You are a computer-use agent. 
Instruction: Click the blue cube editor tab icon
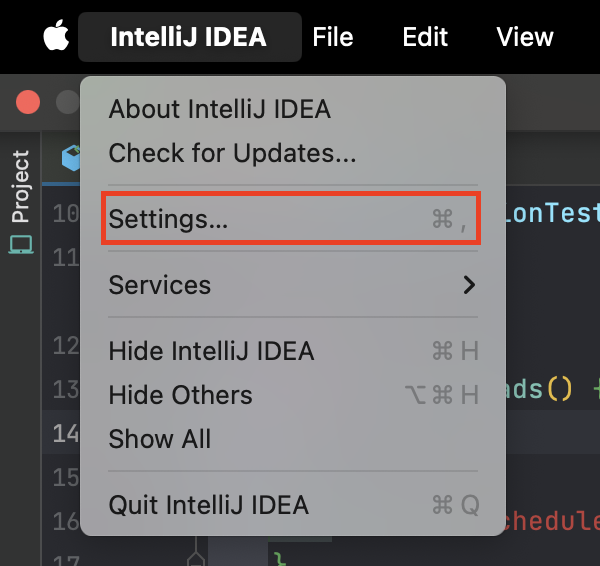coord(71,158)
